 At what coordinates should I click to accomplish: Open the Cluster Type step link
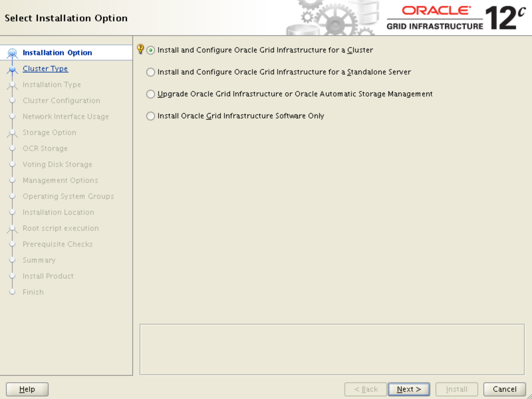coord(45,69)
